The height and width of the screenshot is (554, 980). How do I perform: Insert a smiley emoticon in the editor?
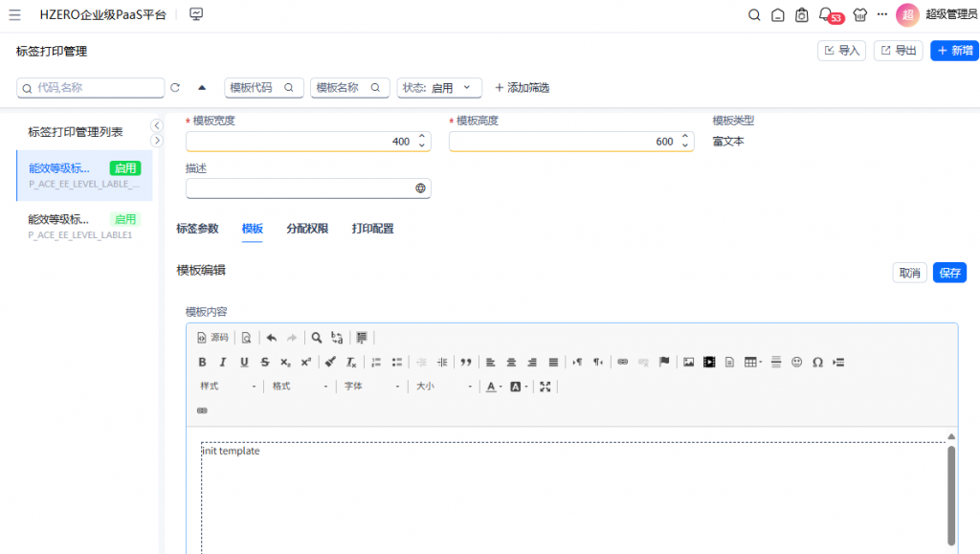[x=796, y=362]
